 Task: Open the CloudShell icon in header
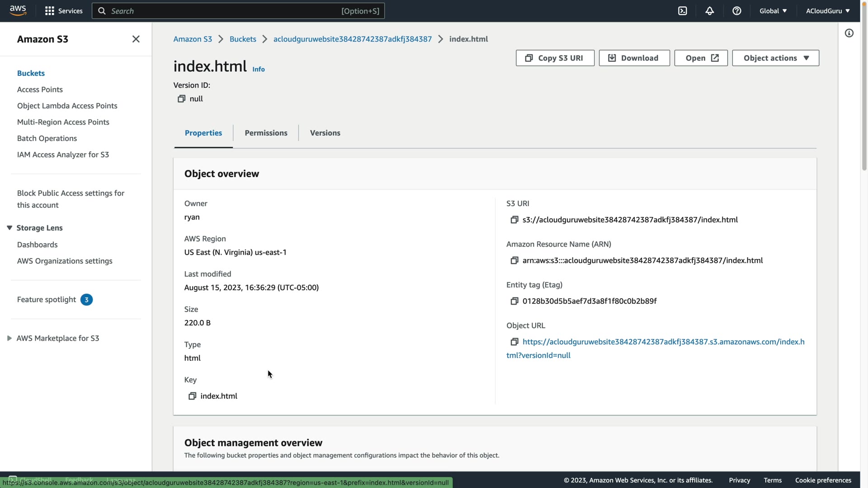click(x=682, y=11)
